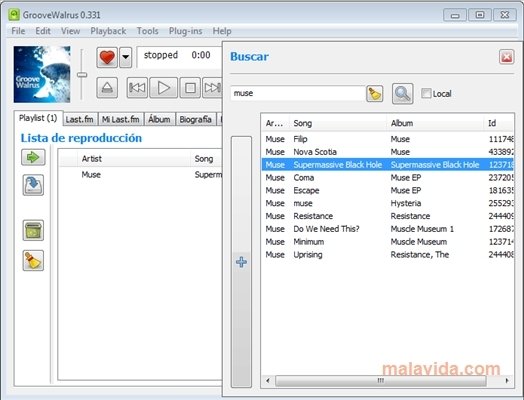Select the song Coma in results
Image resolution: width=524 pixels, height=400 pixels.
pos(388,178)
